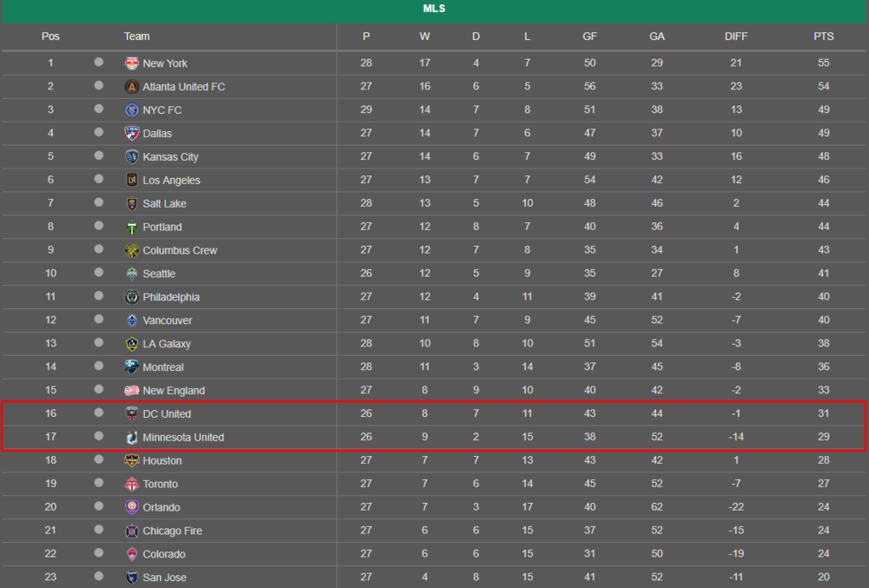Click the MLS title tab header
869x588 pixels.
(x=434, y=9)
